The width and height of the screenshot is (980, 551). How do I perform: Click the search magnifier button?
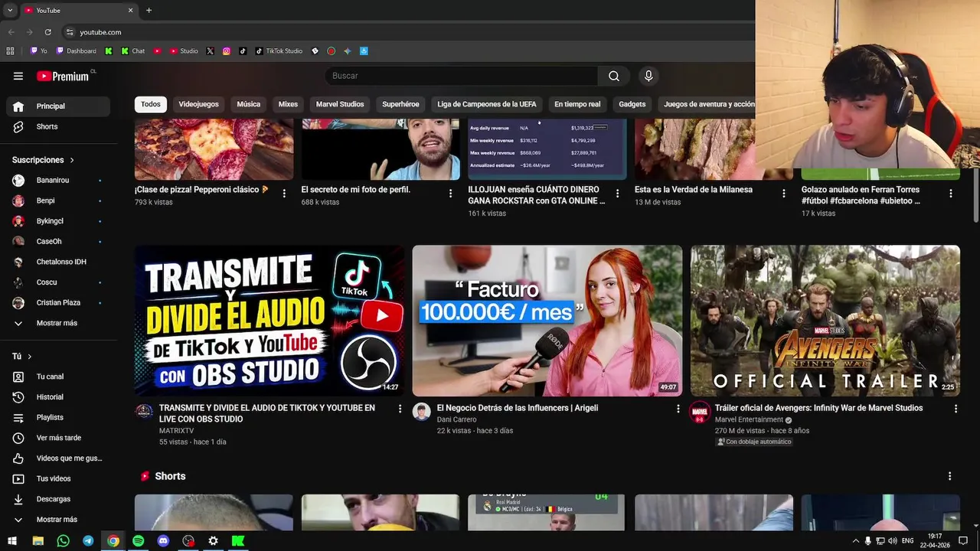614,76
